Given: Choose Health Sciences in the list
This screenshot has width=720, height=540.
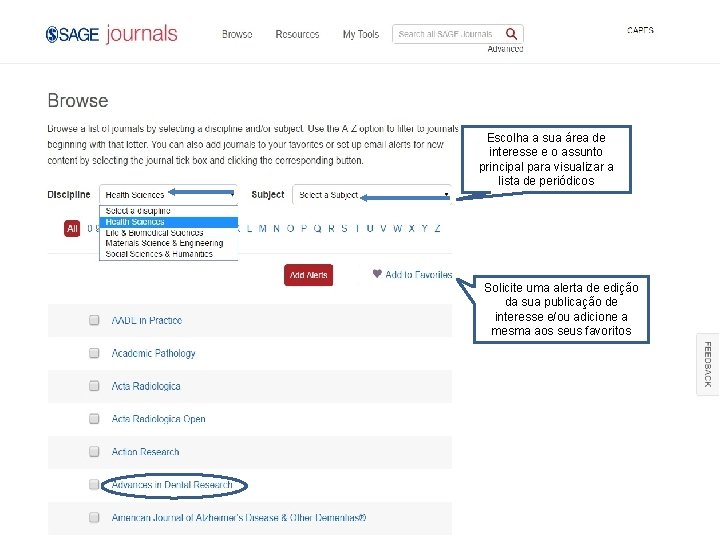Looking at the screenshot, I should [x=169, y=222].
